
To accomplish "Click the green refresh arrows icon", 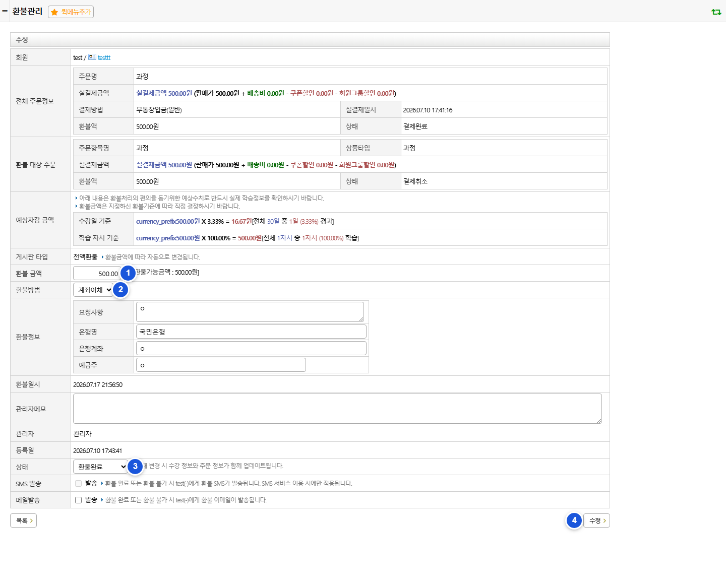I will tap(716, 12).
